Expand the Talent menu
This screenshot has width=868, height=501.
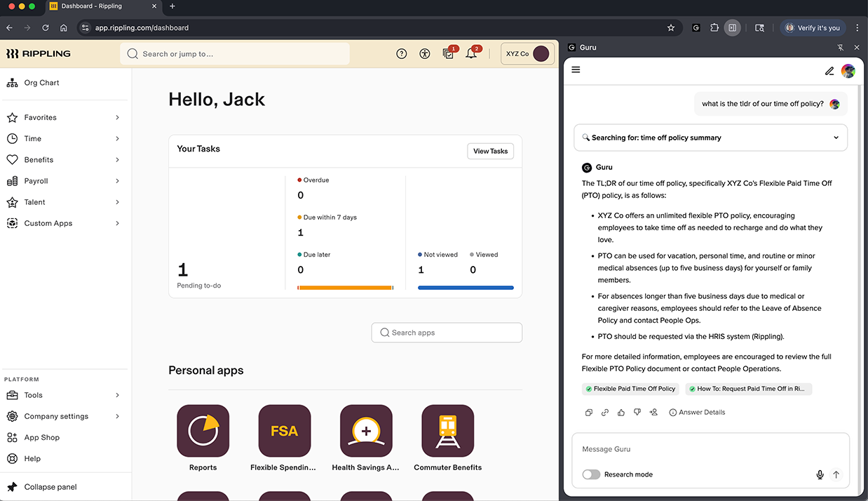[x=63, y=202]
